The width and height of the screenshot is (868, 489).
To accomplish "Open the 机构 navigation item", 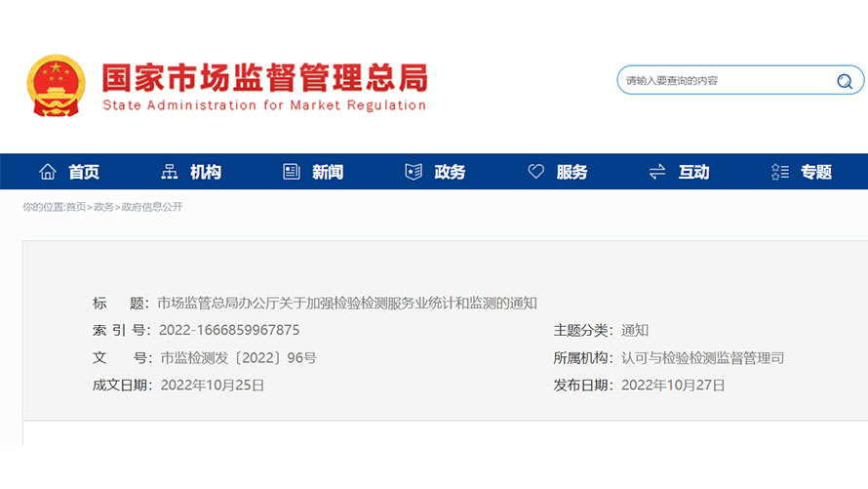I will pyautogui.click(x=206, y=172).
